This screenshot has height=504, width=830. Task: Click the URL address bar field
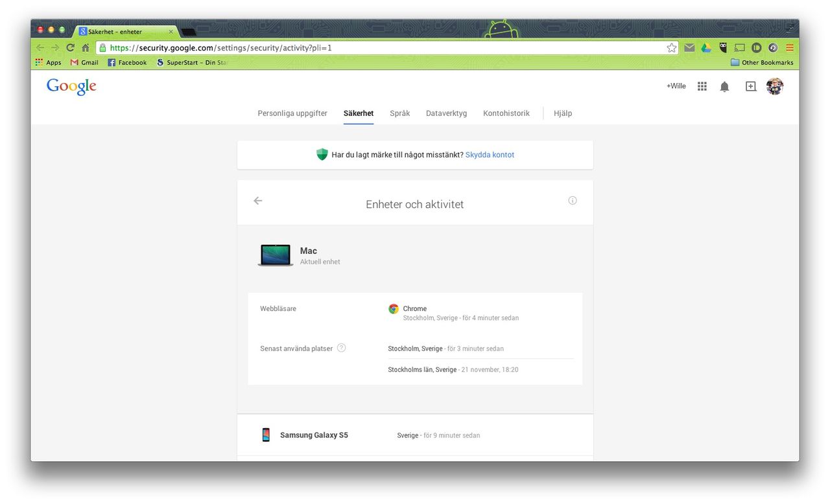386,48
